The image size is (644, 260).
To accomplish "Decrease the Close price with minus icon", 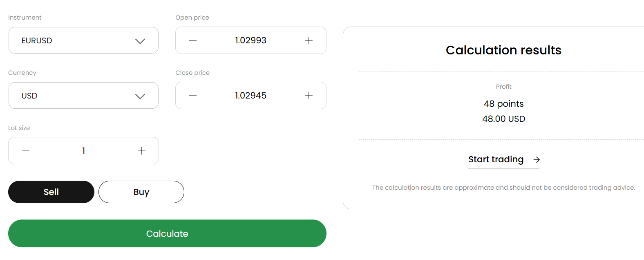I will click(193, 96).
